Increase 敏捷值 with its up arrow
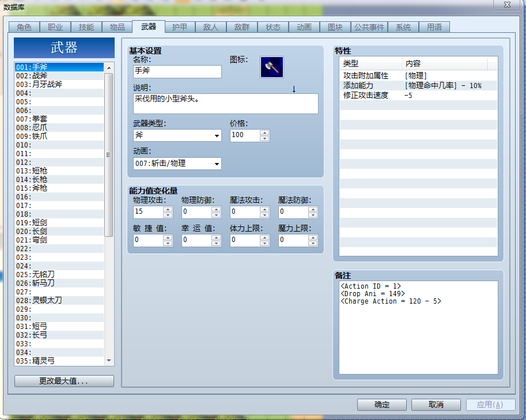 click(x=168, y=237)
